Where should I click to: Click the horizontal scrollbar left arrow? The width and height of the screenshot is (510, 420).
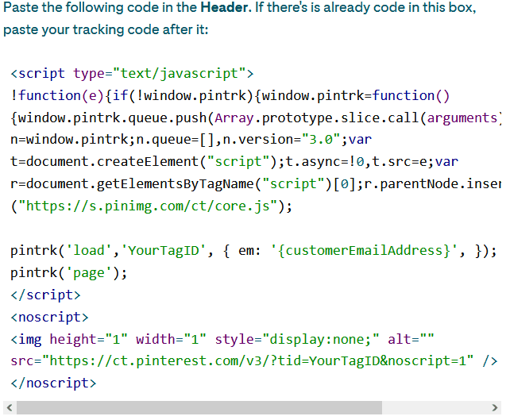[x=10, y=407]
